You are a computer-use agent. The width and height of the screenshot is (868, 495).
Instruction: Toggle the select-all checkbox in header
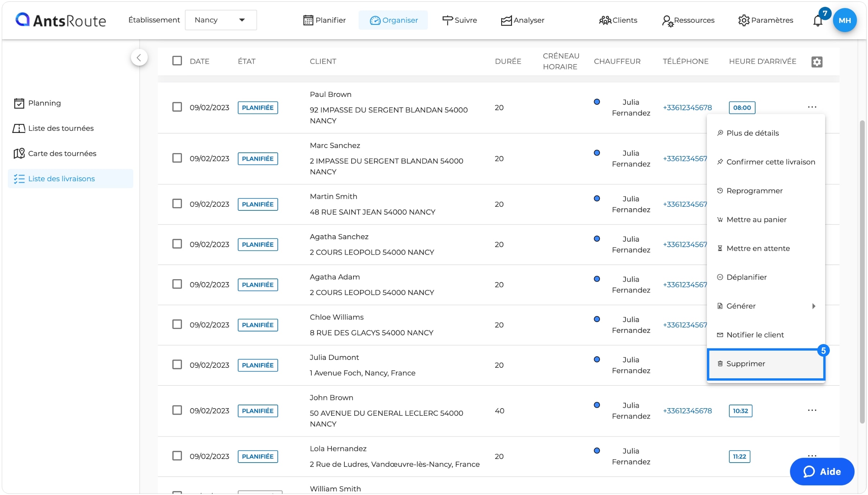coord(177,61)
